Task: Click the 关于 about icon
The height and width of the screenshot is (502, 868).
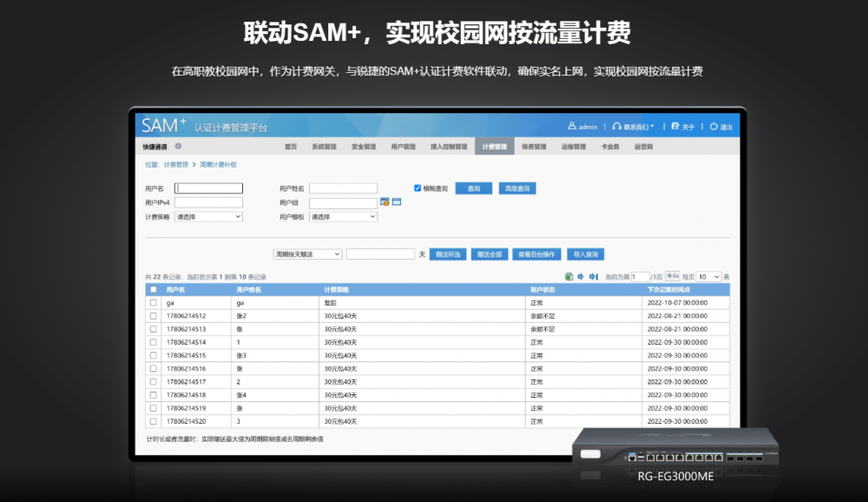Action: [x=675, y=126]
